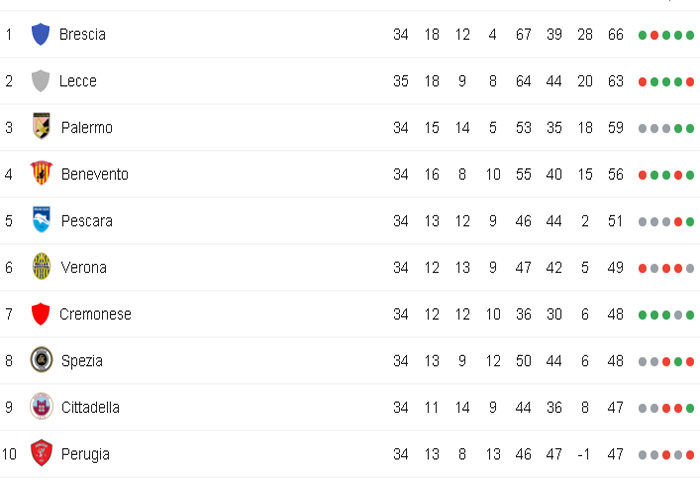
Task: Select the Benevento team name
Action: pos(95,174)
